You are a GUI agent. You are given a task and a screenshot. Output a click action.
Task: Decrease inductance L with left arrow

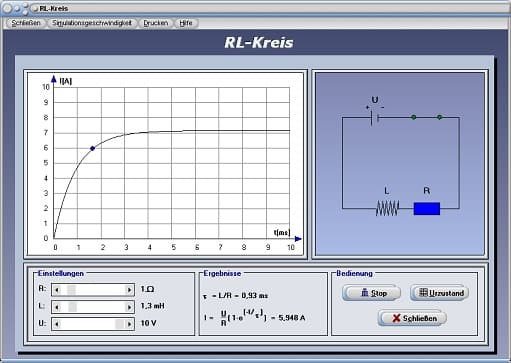tap(57, 307)
